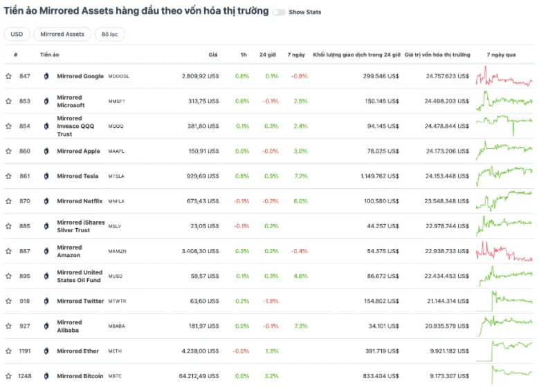Click the MTSLA ticker symbol
The height and width of the screenshot is (392, 539).
tap(116, 176)
